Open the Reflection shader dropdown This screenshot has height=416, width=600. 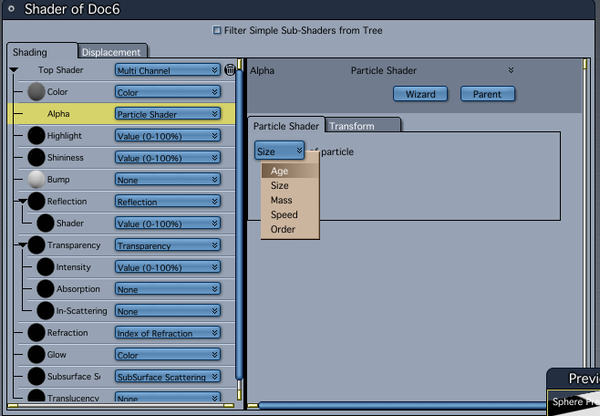pos(168,201)
